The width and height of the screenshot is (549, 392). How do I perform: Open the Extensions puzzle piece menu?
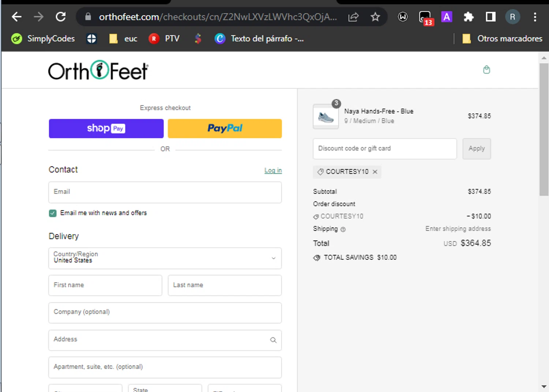(468, 17)
